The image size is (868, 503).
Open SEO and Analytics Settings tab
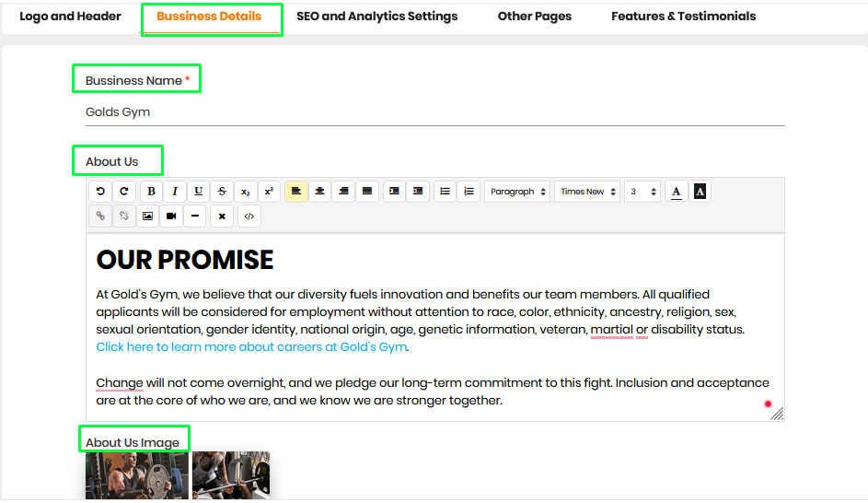click(377, 16)
